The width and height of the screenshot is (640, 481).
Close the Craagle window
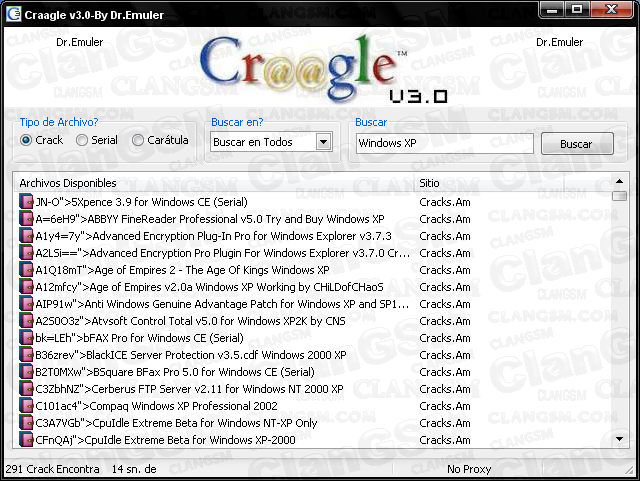click(x=611, y=9)
